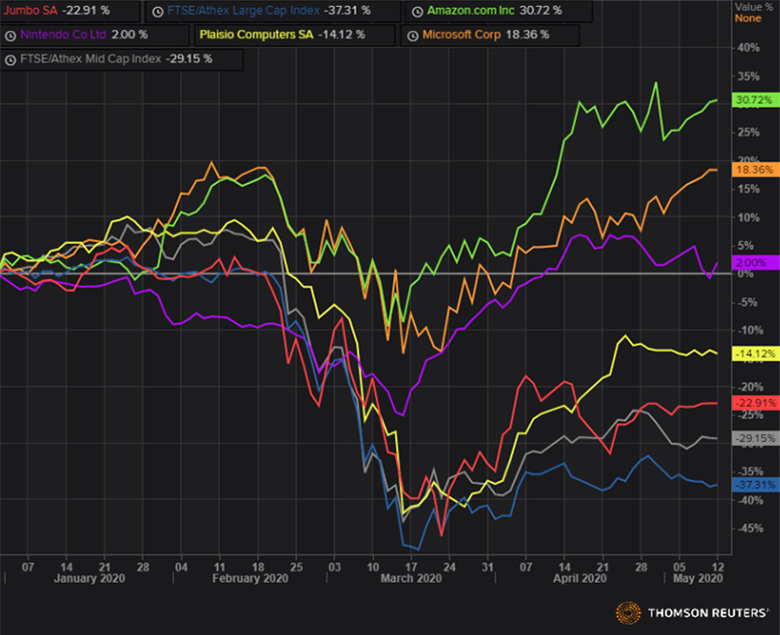This screenshot has height=635, width=780.
Task: Click the green 30.72% value tag
Action: [755, 100]
